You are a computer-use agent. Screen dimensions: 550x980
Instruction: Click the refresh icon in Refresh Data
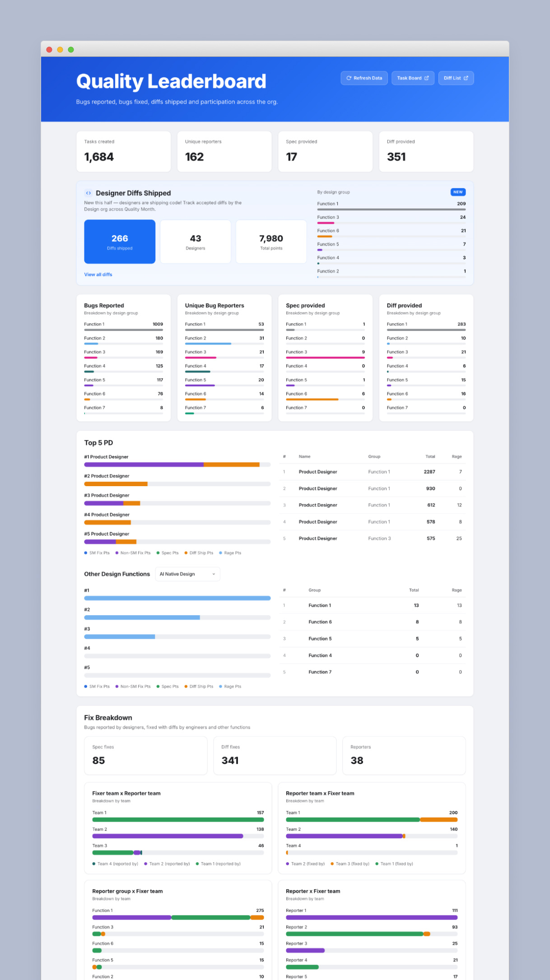[349, 78]
